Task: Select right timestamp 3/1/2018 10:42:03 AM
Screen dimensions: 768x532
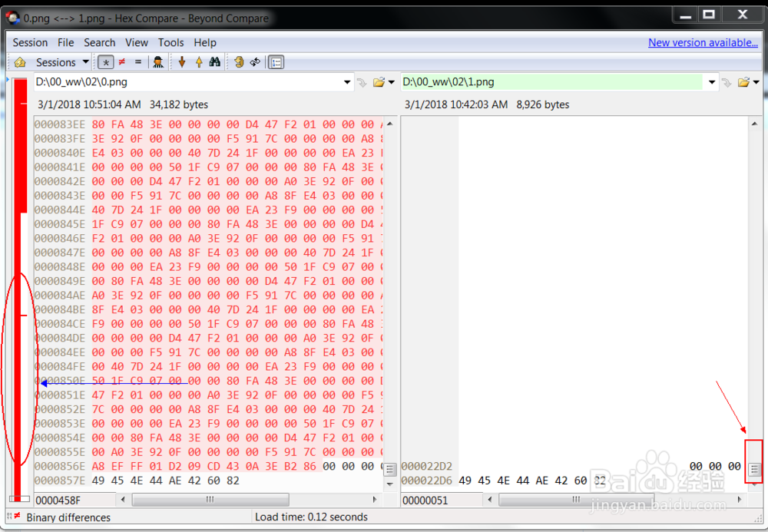Action: pos(456,104)
